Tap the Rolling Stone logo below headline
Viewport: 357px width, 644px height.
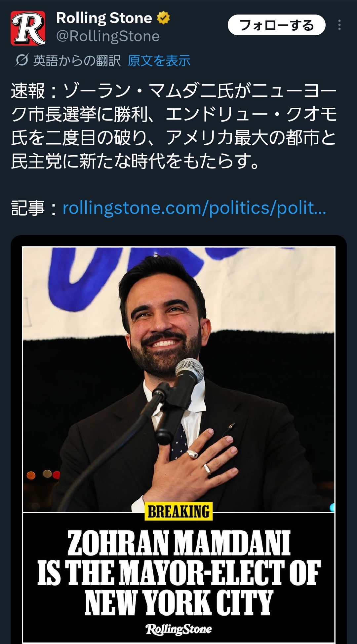point(179,629)
